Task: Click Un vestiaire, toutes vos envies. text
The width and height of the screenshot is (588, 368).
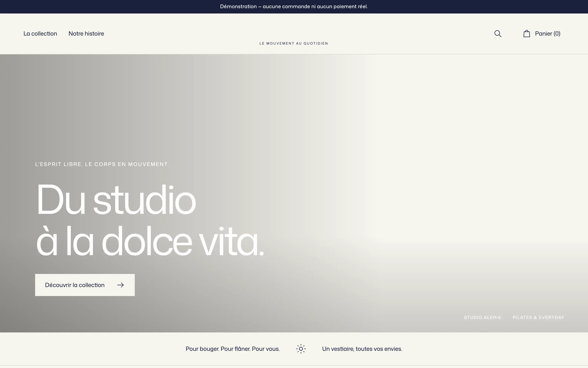Action: pyautogui.click(x=362, y=349)
